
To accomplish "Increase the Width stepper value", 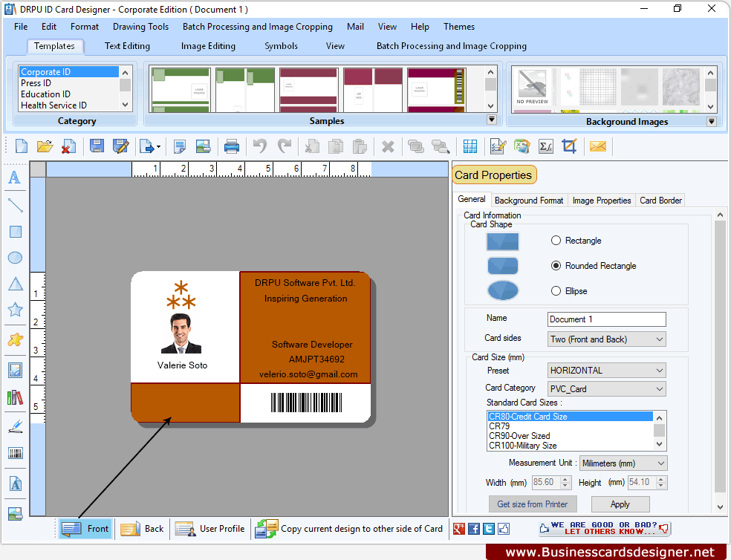I will click(x=565, y=479).
